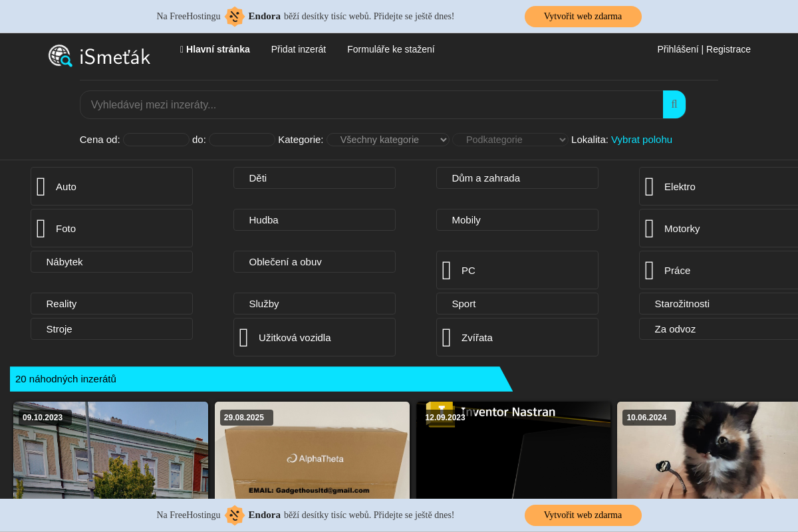The height and width of the screenshot is (532, 798).
Task: Open the Všechny kategorie dropdown
Action: 388,140
